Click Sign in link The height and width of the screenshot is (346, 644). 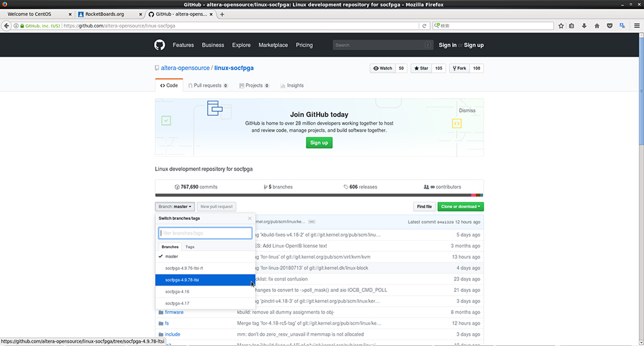[x=448, y=45]
